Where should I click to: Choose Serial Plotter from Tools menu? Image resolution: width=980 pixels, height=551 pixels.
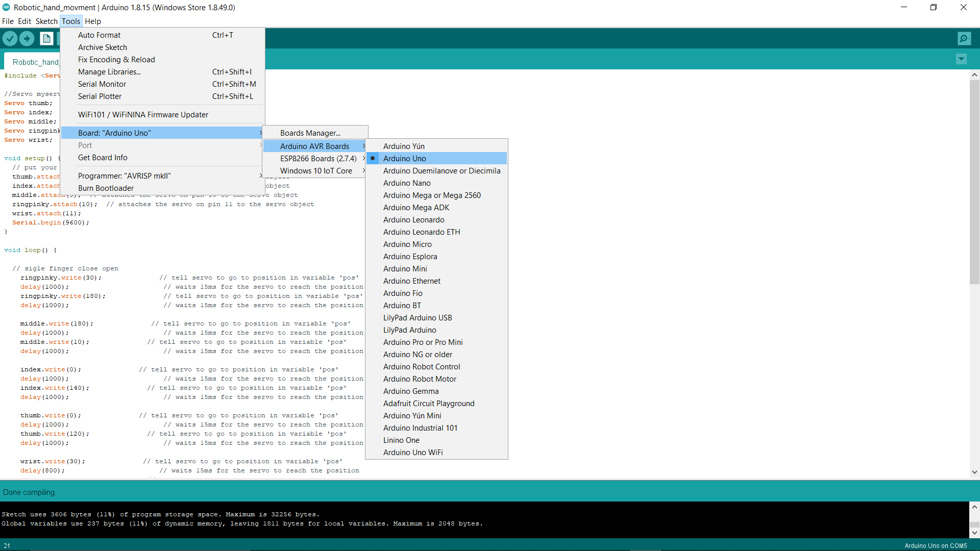[x=100, y=96]
